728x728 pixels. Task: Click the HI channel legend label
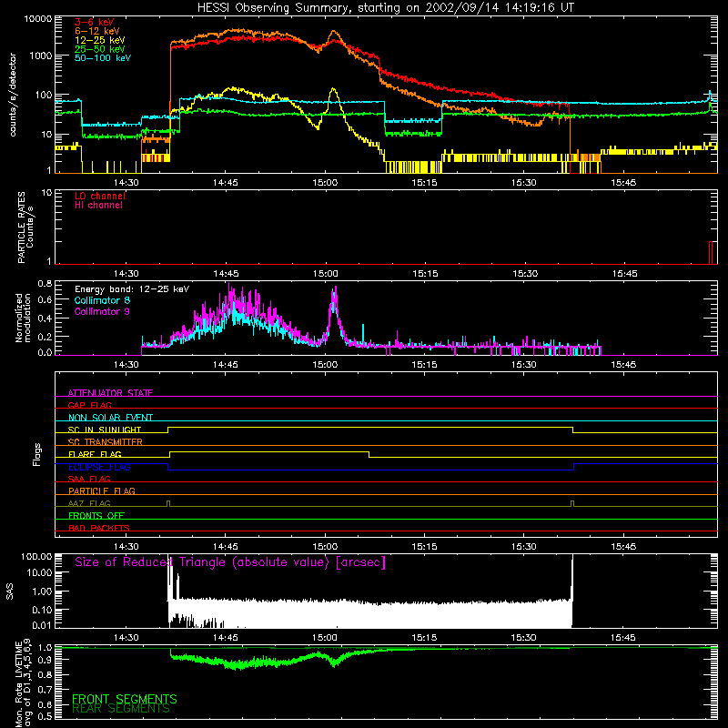pos(98,206)
